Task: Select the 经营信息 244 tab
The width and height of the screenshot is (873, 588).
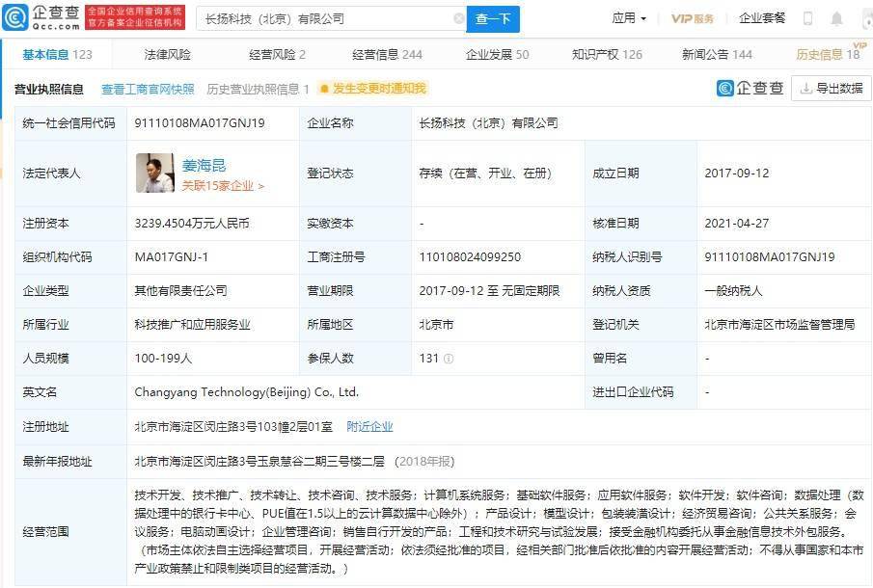Action: pyautogui.click(x=387, y=55)
